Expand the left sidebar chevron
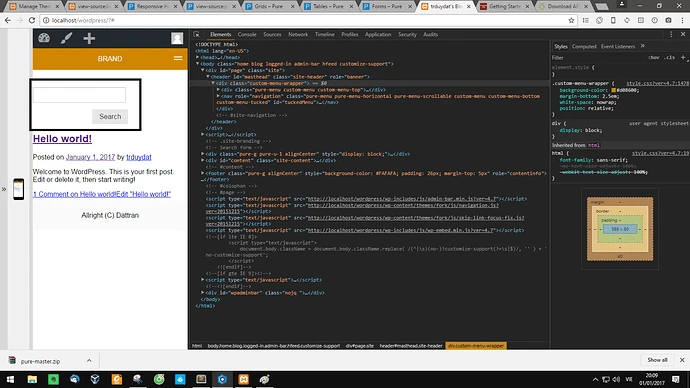Viewport: 690px width, 388px height. point(4,189)
